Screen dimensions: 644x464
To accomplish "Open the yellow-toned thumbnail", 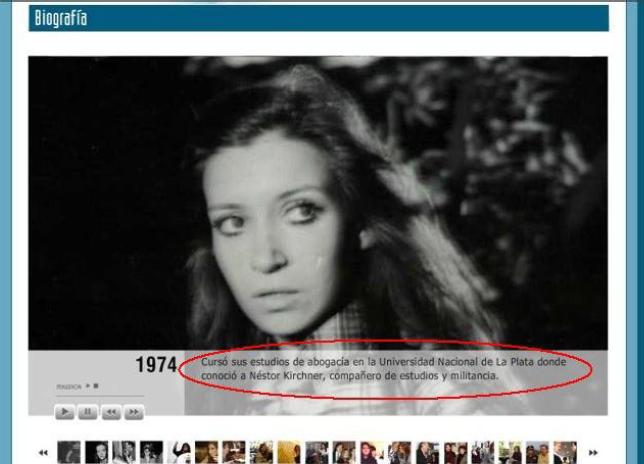I will (289, 452).
